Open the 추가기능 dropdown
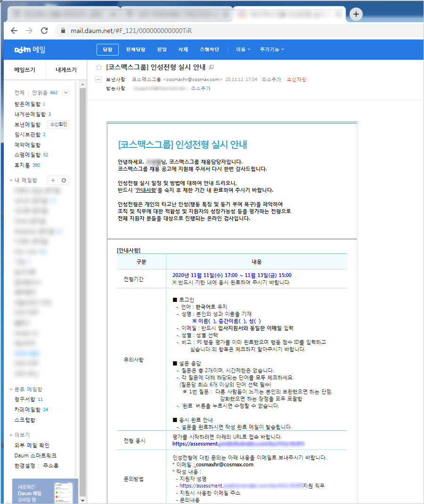The height and width of the screenshot is (504, 424). pyautogui.click(x=272, y=49)
